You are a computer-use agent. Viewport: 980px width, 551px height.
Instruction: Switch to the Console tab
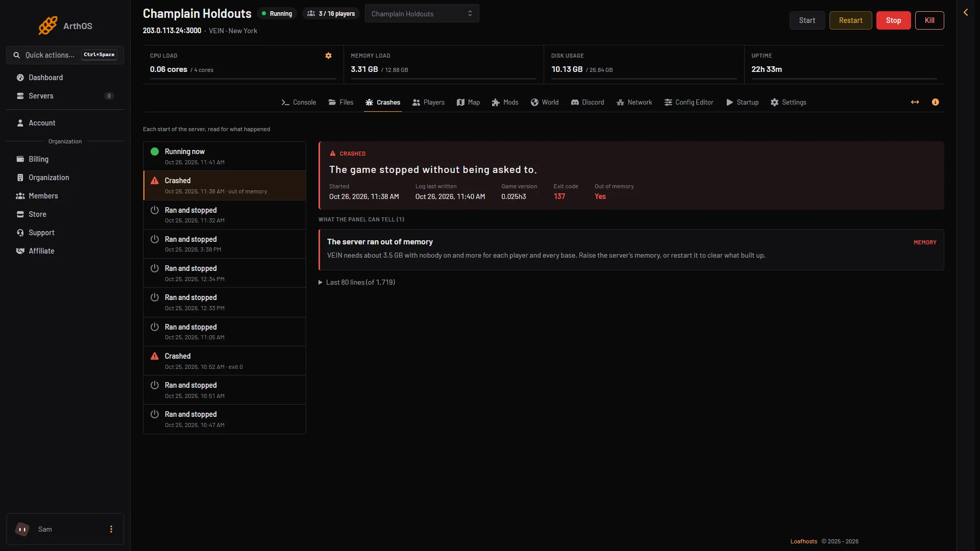click(299, 102)
